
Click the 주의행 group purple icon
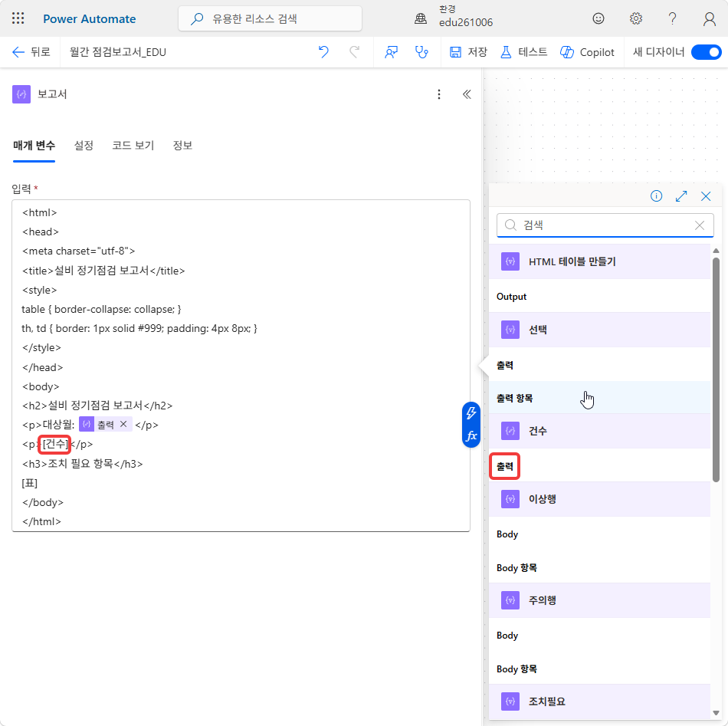pos(510,600)
